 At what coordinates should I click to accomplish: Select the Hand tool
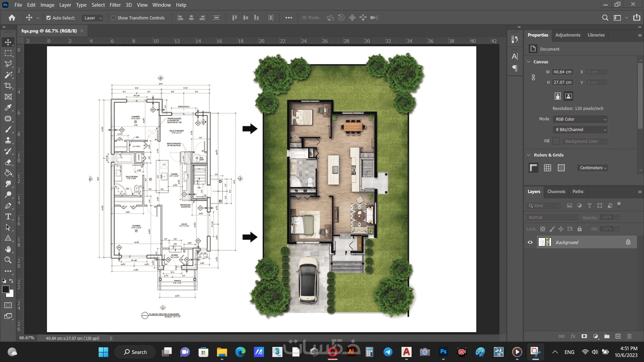coord(8,249)
